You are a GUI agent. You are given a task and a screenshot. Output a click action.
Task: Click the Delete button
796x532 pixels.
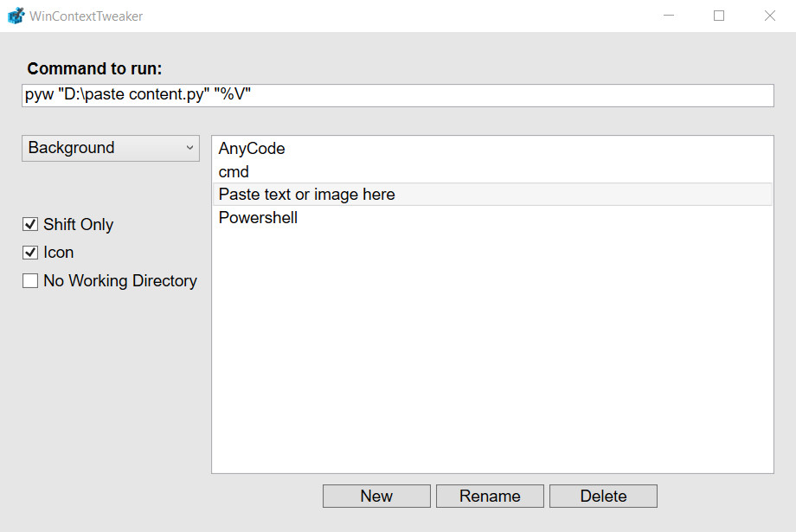[x=603, y=496]
